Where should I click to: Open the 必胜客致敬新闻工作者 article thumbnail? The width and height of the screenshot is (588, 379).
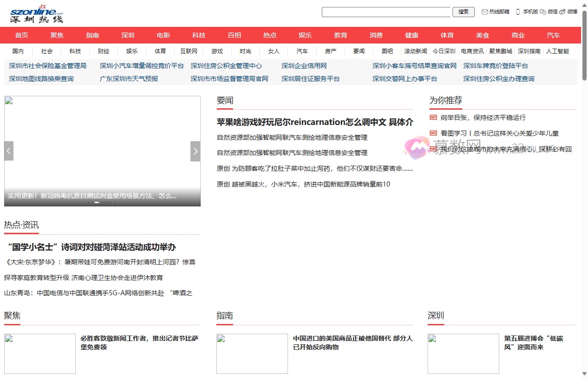click(x=40, y=354)
